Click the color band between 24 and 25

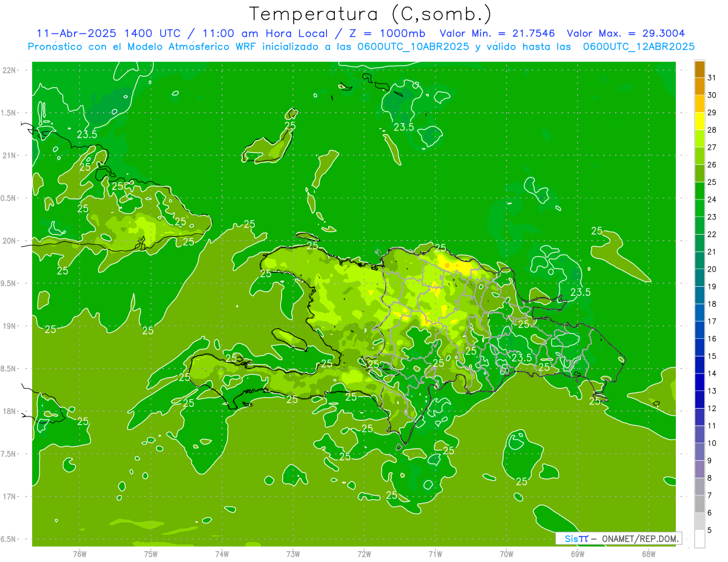point(699,191)
